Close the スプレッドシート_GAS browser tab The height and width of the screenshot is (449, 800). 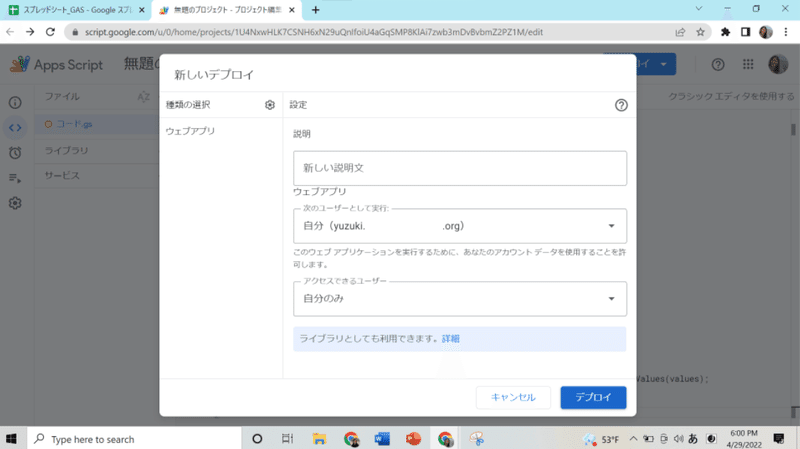pos(142,10)
